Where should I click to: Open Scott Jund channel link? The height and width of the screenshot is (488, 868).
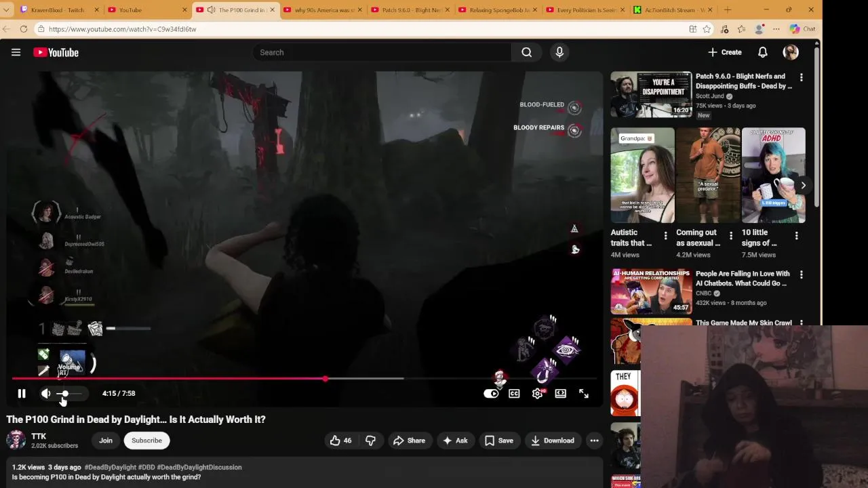710,96
